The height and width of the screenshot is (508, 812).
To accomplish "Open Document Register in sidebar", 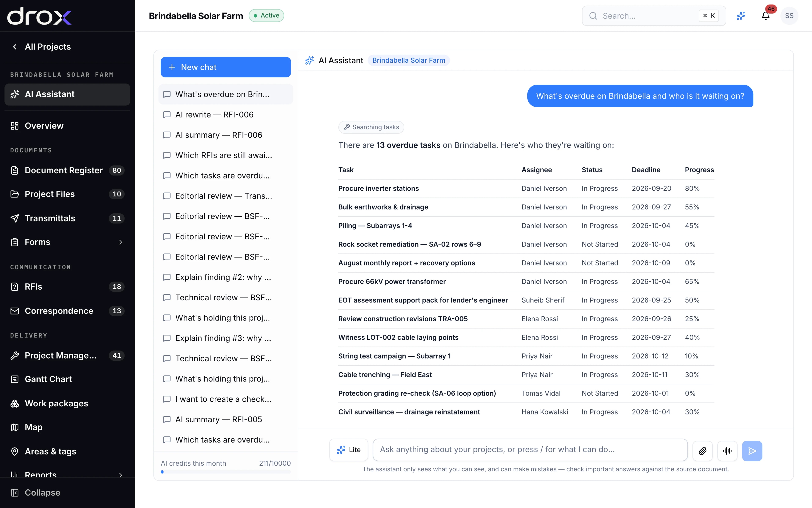I will [67, 170].
